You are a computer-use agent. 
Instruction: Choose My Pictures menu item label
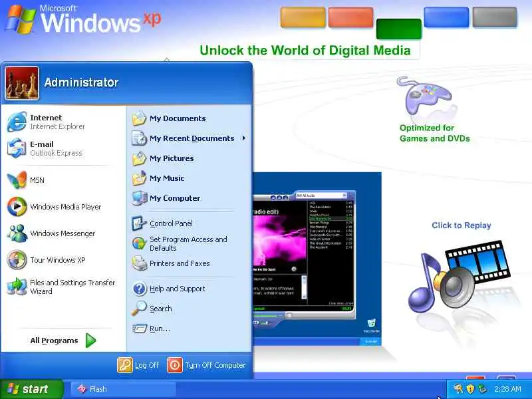click(172, 158)
